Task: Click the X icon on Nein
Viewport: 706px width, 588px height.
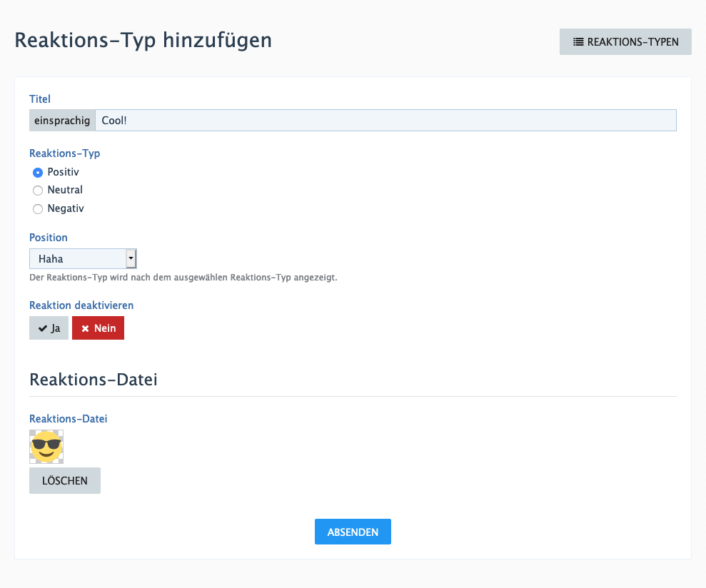Action: pos(85,329)
